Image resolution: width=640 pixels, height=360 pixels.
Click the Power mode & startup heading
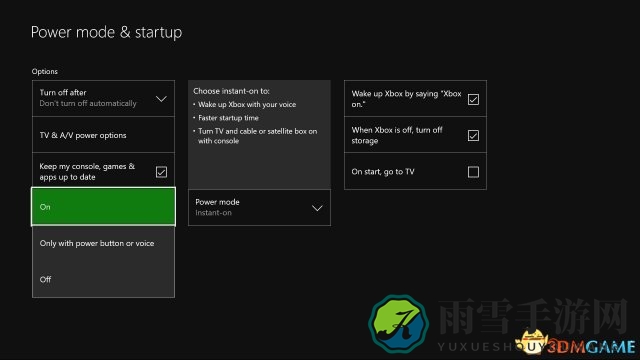coord(107,32)
